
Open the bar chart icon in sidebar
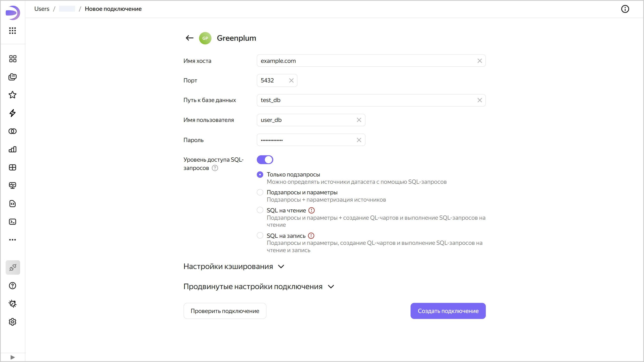pos(13,149)
